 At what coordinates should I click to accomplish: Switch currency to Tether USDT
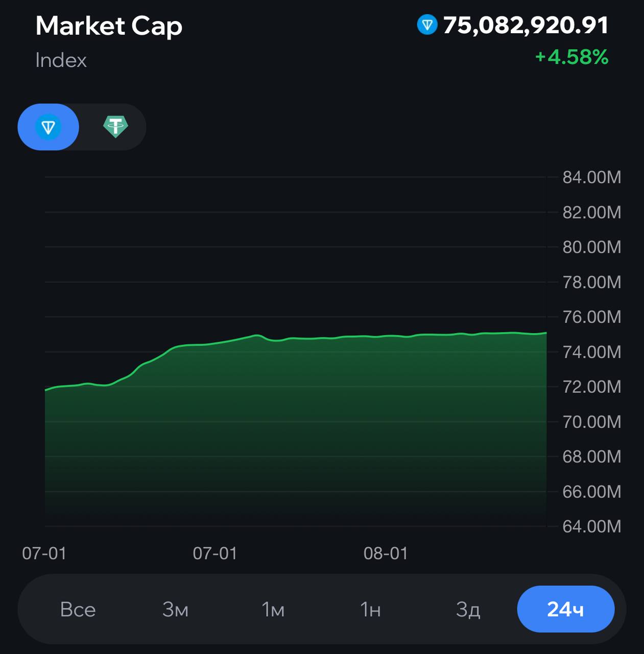pyautogui.click(x=115, y=127)
